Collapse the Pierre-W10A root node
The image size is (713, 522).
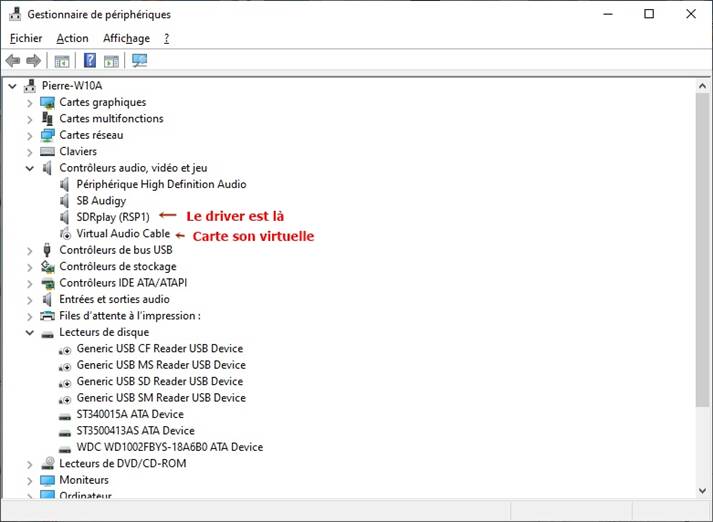point(12,86)
